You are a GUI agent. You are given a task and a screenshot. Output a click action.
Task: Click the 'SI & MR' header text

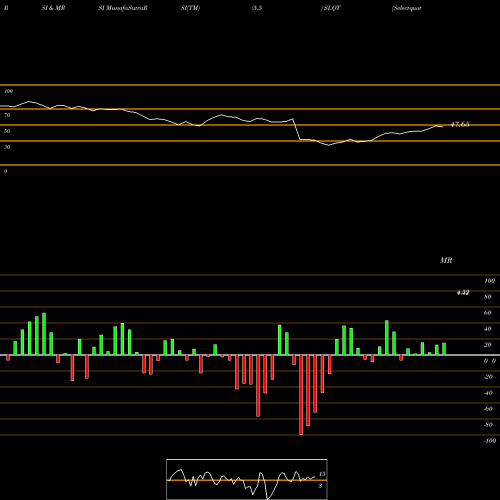coord(53,8)
